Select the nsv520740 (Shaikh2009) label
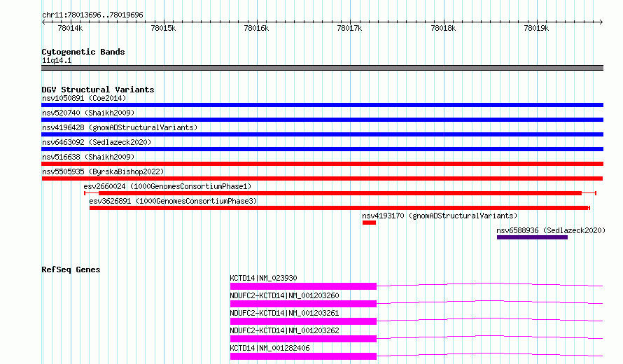This screenshot has width=623, height=364. pyautogui.click(x=88, y=113)
